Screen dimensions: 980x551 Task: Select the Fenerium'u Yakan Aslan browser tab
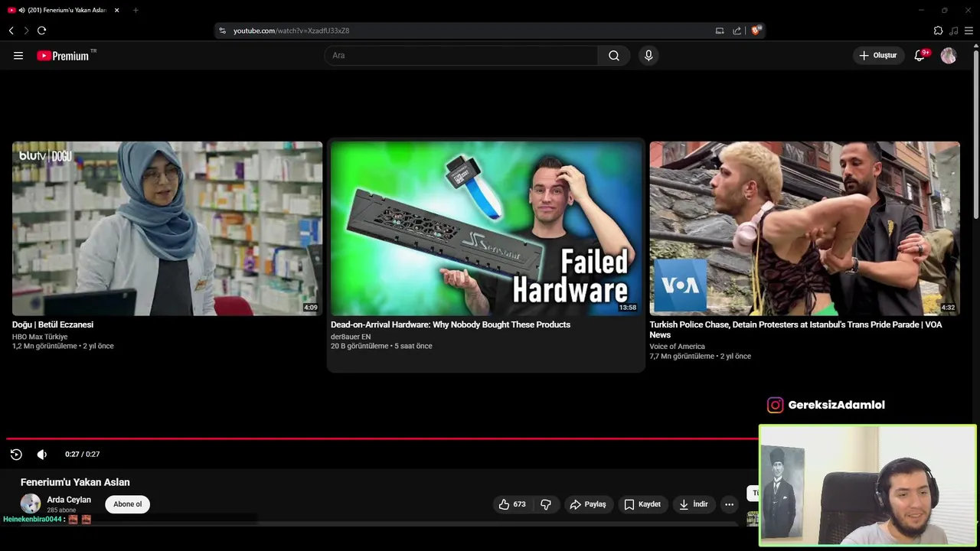(x=64, y=10)
